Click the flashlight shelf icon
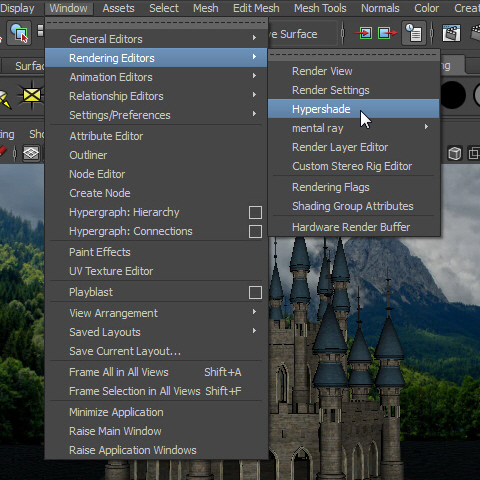 [x=5, y=99]
